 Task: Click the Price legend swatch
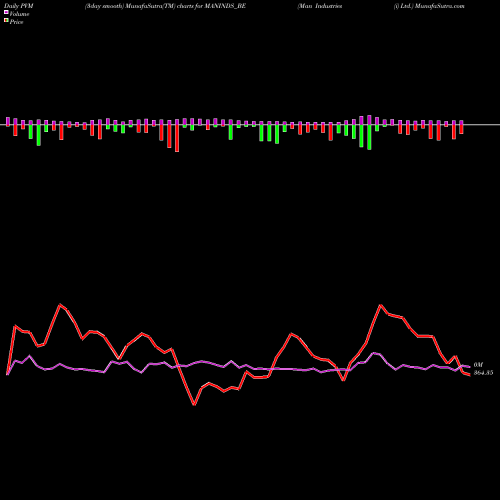pos(6,20)
